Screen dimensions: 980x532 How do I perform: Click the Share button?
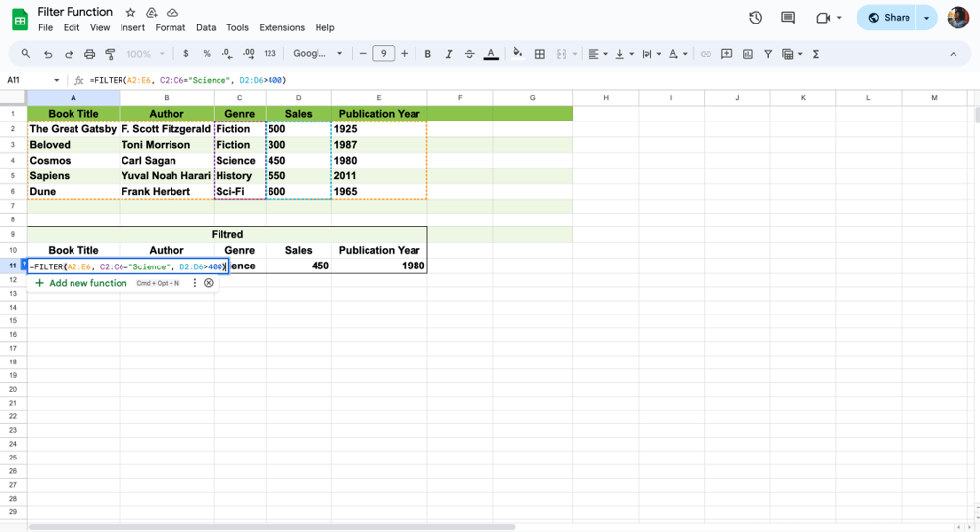[x=888, y=18]
